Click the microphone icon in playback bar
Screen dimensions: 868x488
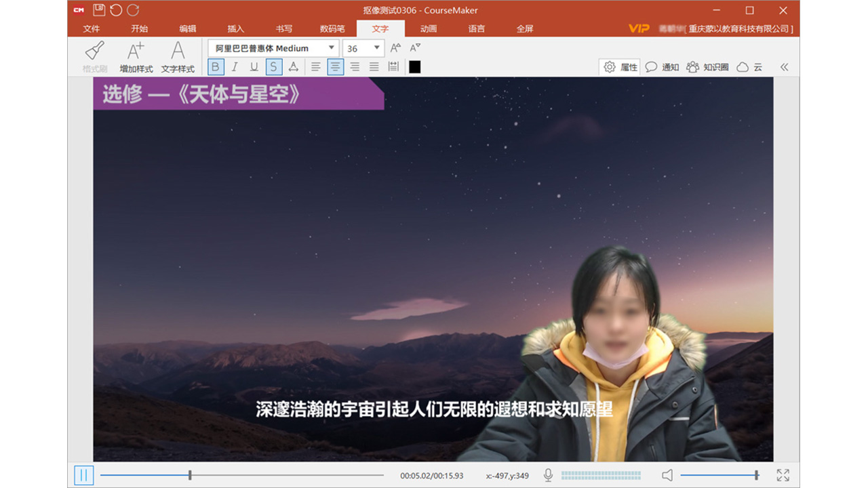point(548,475)
